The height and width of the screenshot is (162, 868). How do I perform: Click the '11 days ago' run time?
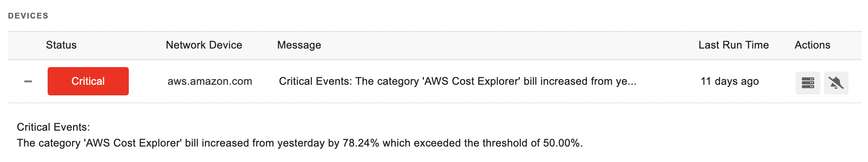pyautogui.click(x=730, y=81)
